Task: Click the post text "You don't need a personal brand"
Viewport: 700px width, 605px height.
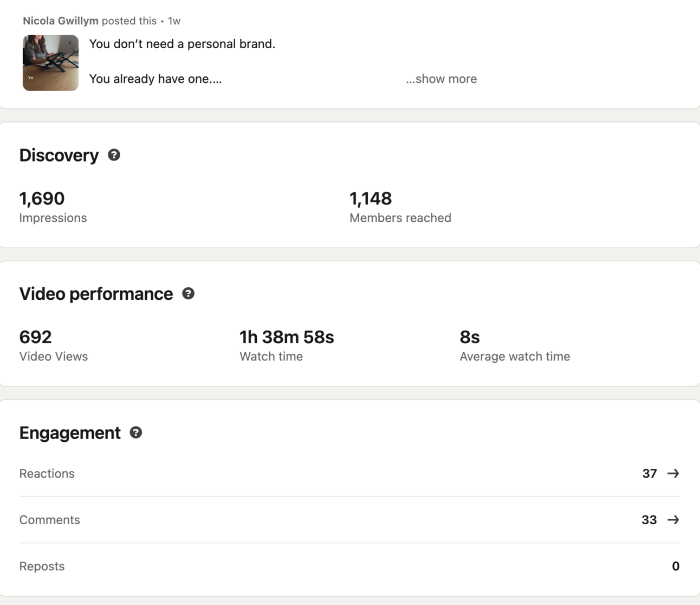Action: pos(182,44)
